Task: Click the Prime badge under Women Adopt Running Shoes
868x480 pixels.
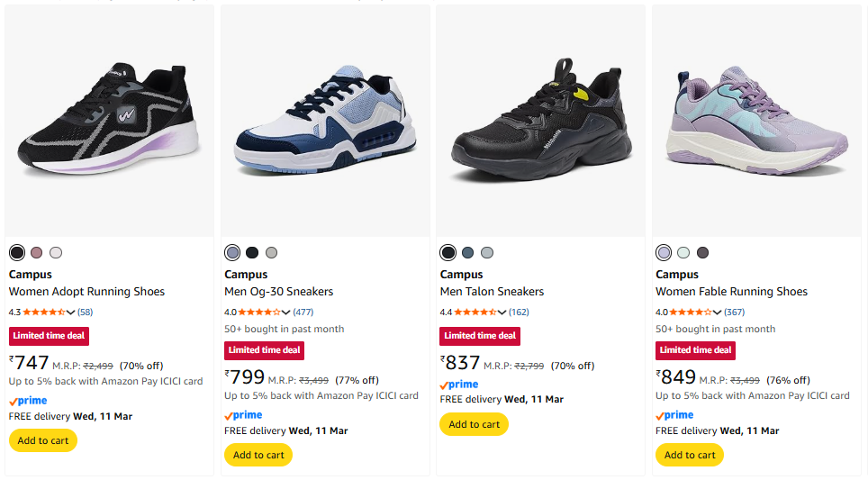Action: [28, 400]
